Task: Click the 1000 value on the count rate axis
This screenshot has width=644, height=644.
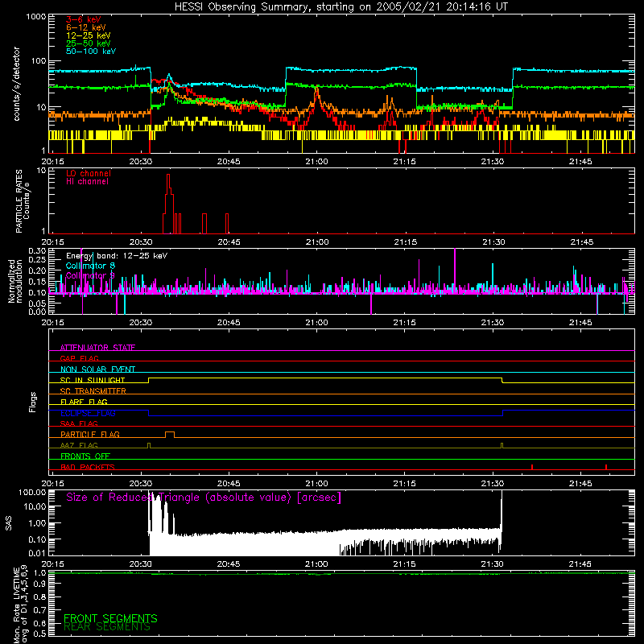Action: point(35,17)
